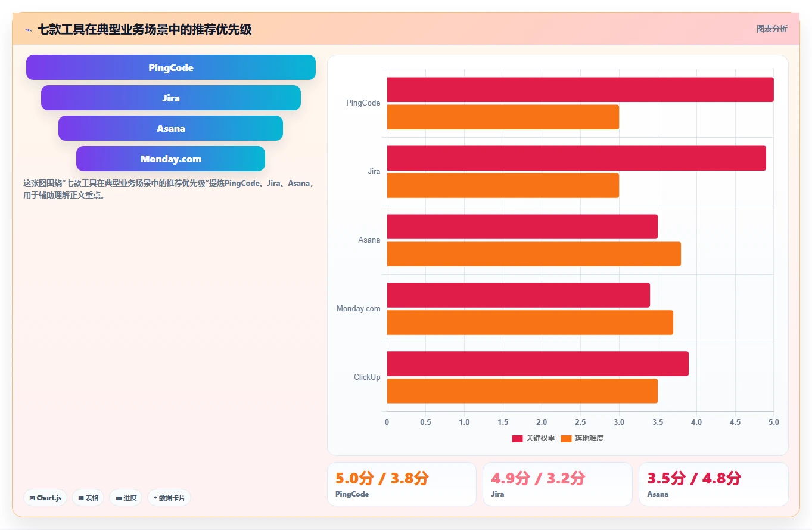Click Asana's orange 落地难度 bar
Screen dimensions: 812x530
534,254
